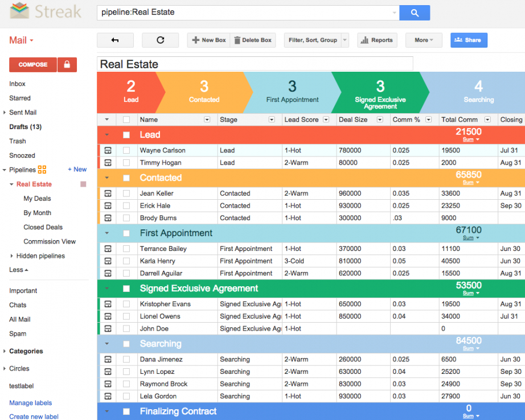The width and height of the screenshot is (525, 420).
Task: Open Reports via the bar chart icon
Action: click(364, 40)
